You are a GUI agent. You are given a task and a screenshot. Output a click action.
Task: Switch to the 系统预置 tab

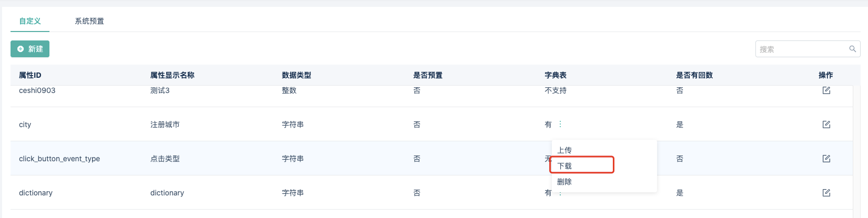click(x=89, y=21)
